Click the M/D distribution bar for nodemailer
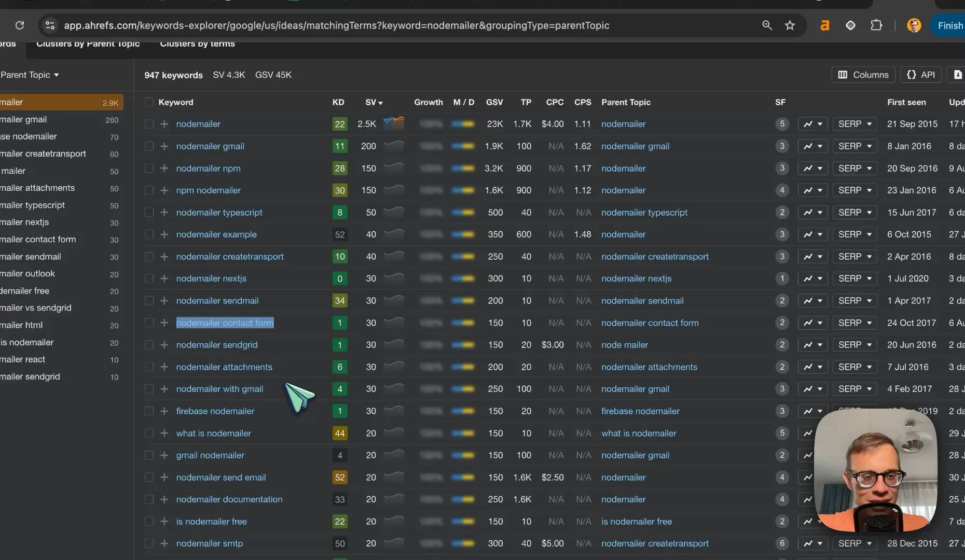965x560 pixels. [463, 124]
